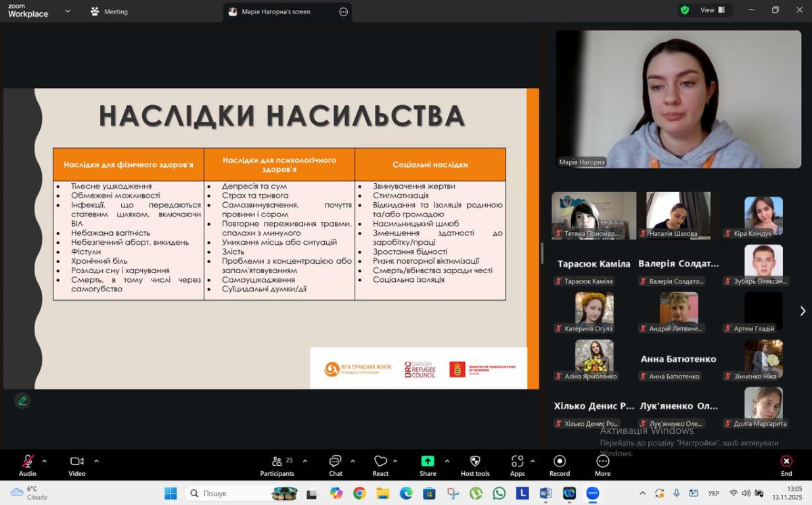Select Марія Нагорна's screen tab
Image resolution: width=812 pixels, height=505 pixels.
[x=275, y=11]
